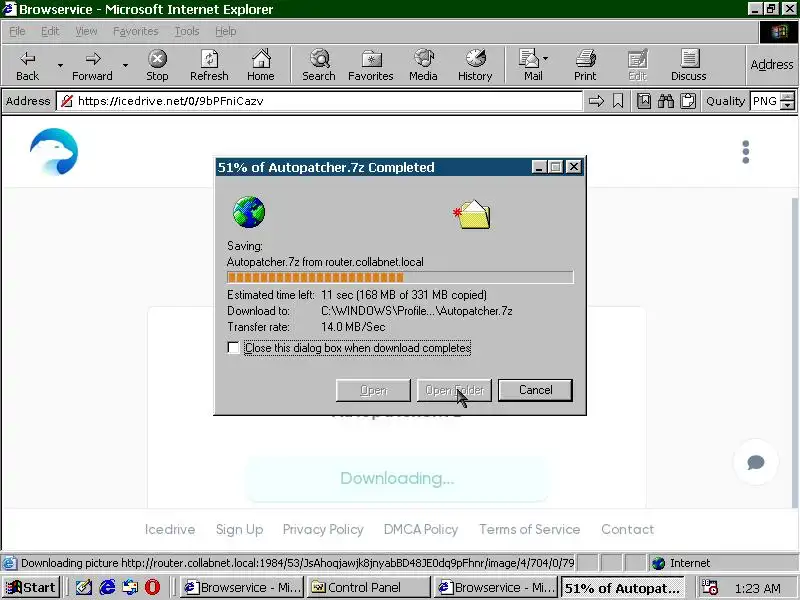This screenshot has width=800, height=600.
Task: Switch to first Browservice taskbar button
Action: 242,587
